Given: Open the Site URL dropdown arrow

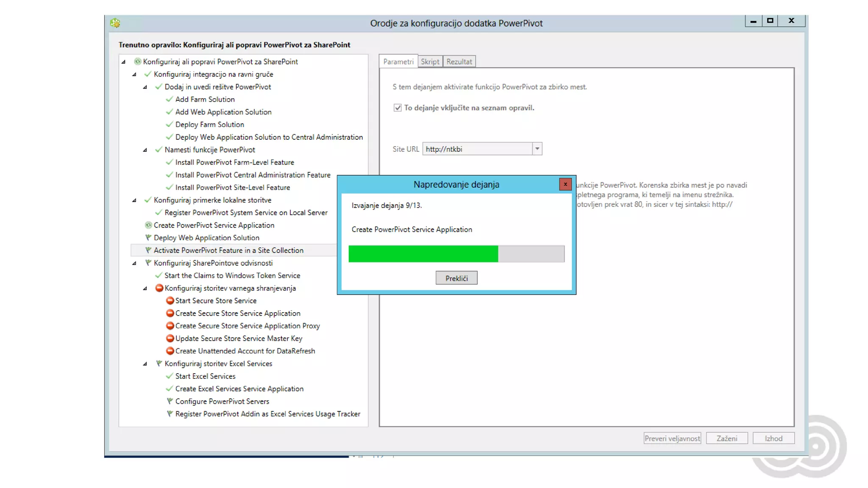Looking at the screenshot, I should [537, 149].
